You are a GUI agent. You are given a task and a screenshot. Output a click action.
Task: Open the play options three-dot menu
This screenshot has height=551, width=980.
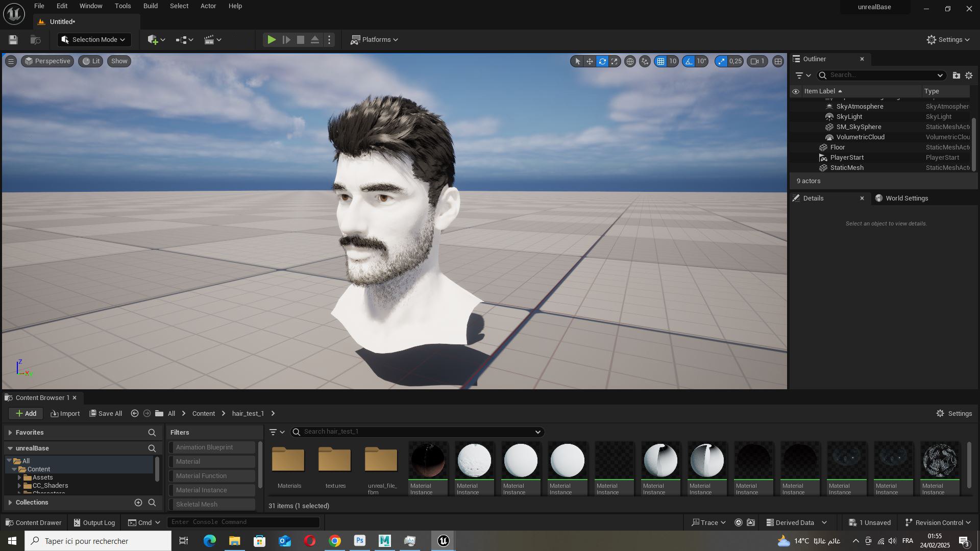point(329,40)
